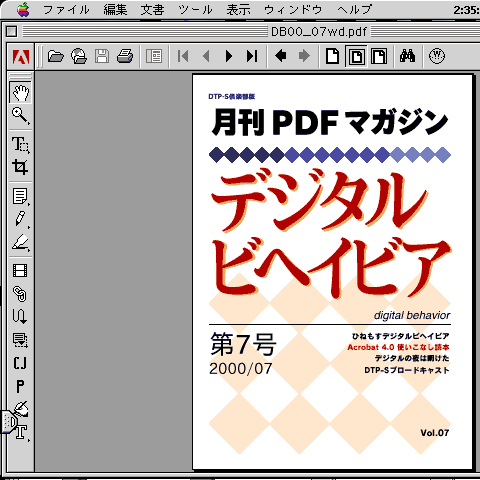This screenshot has width=480, height=480.
Task: Click the Open Web Page icon
Action: point(79,56)
